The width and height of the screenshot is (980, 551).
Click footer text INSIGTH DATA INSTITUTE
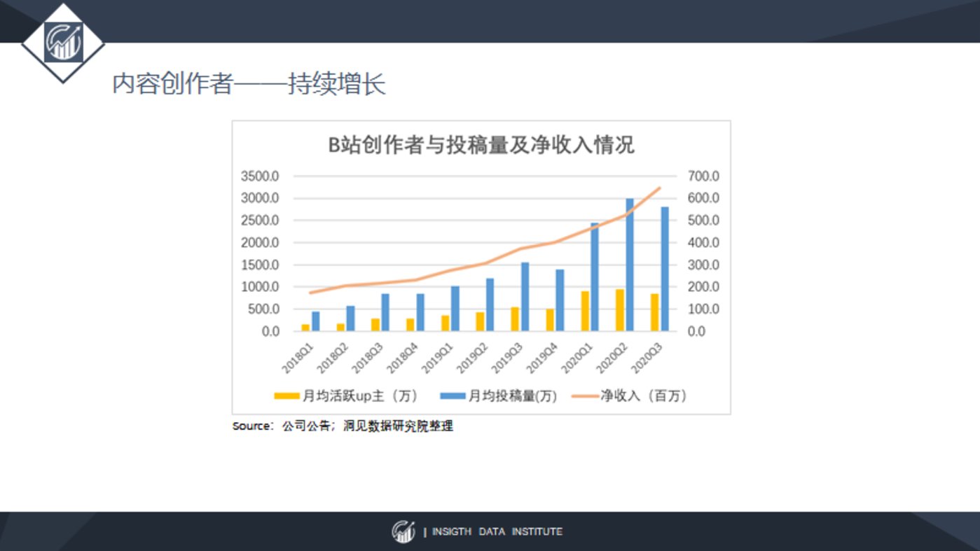pos(497,532)
